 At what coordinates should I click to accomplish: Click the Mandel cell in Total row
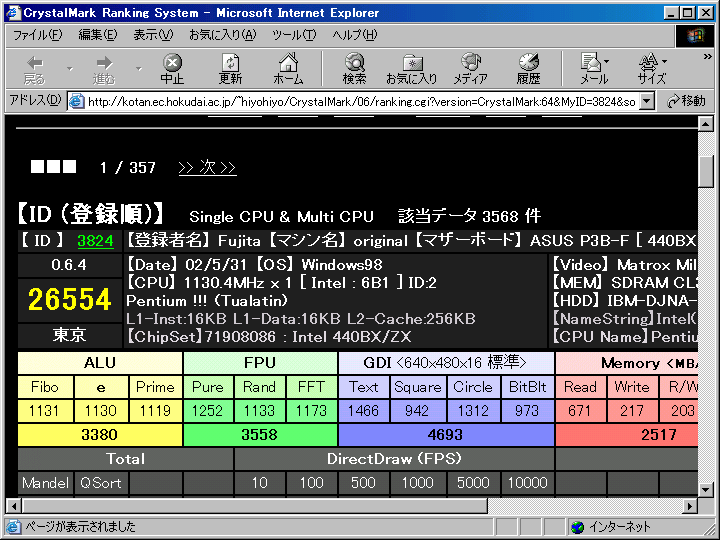45,483
